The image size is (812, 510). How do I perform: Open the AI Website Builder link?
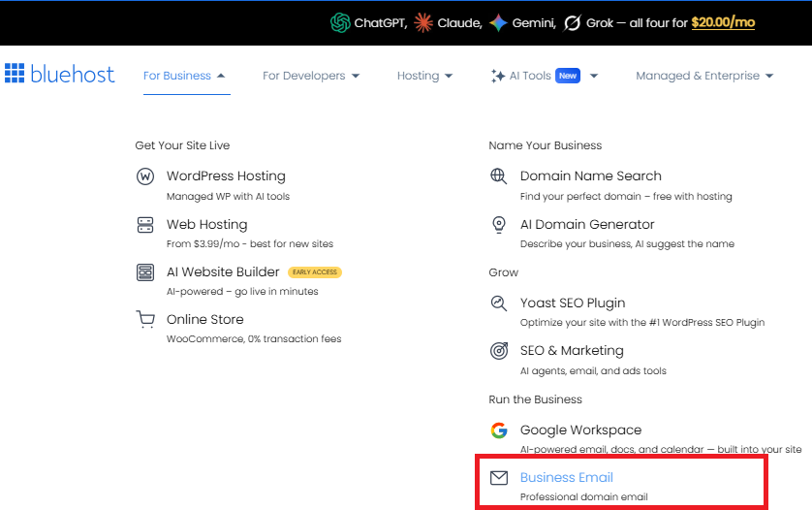point(223,272)
